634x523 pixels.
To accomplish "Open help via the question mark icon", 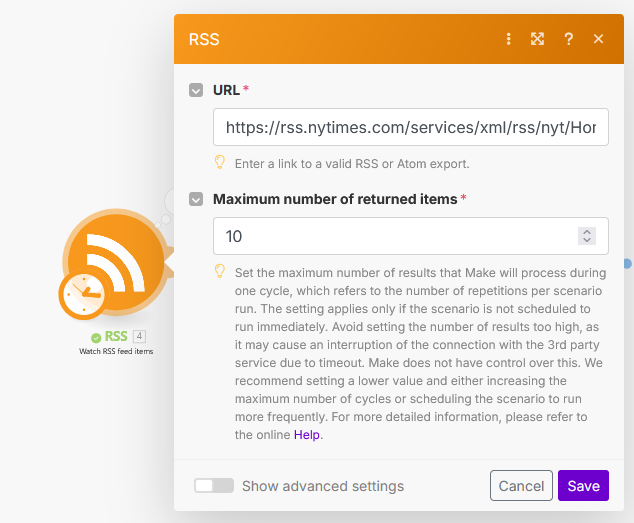I will click(568, 39).
